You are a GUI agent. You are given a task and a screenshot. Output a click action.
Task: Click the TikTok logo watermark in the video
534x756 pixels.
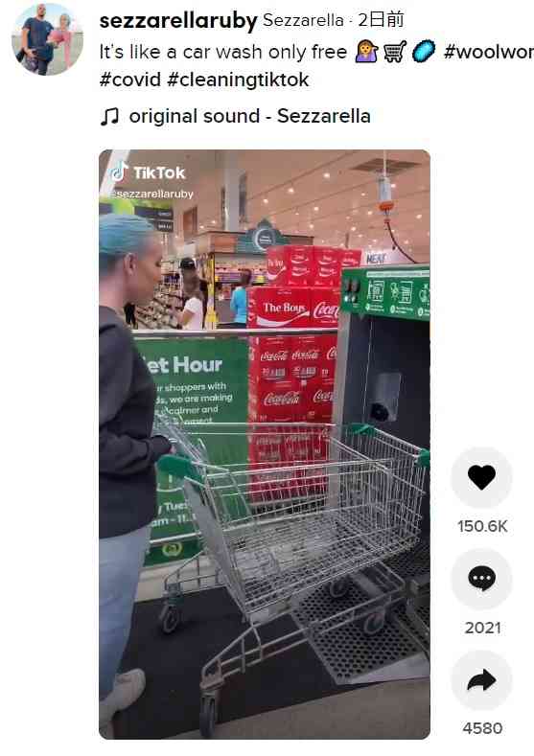tap(148, 172)
